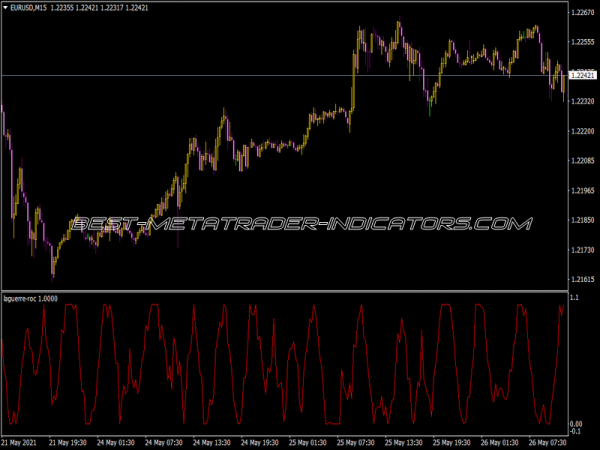Click the 1.22200 price scale level
The height and width of the screenshot is (450, 600).
pyautogui.click(x=582, y=131)
